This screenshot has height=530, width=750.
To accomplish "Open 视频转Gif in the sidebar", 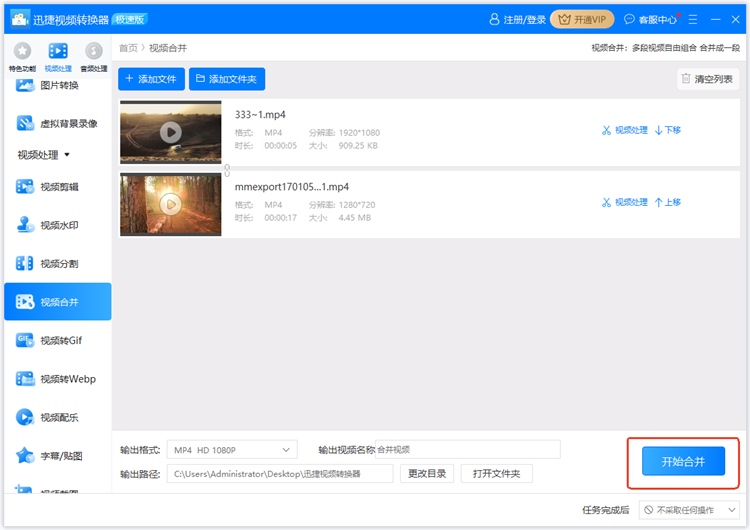I will click(x=57, y=340).
